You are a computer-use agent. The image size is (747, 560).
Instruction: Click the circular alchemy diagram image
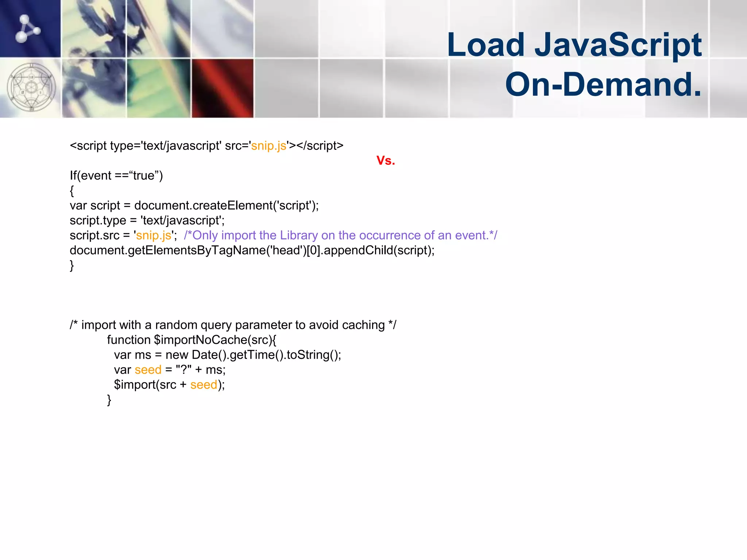[31, 87]
